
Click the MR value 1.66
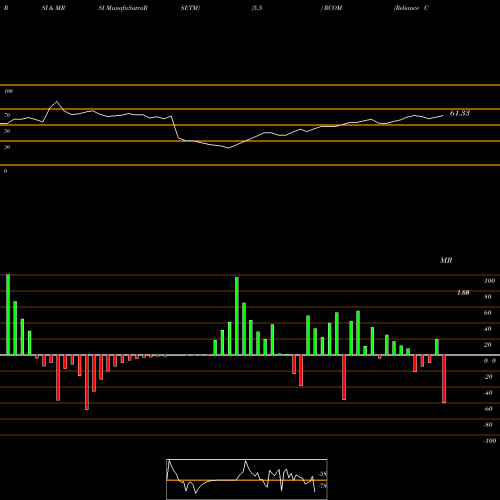point(463,293)
